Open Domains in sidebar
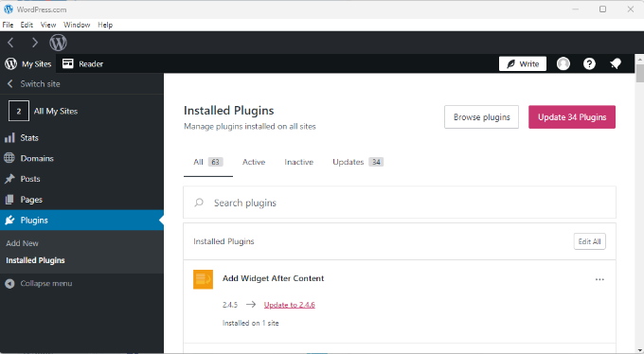Image resolution: width=644 pixels, height=354 pixels. coord(37,158)
